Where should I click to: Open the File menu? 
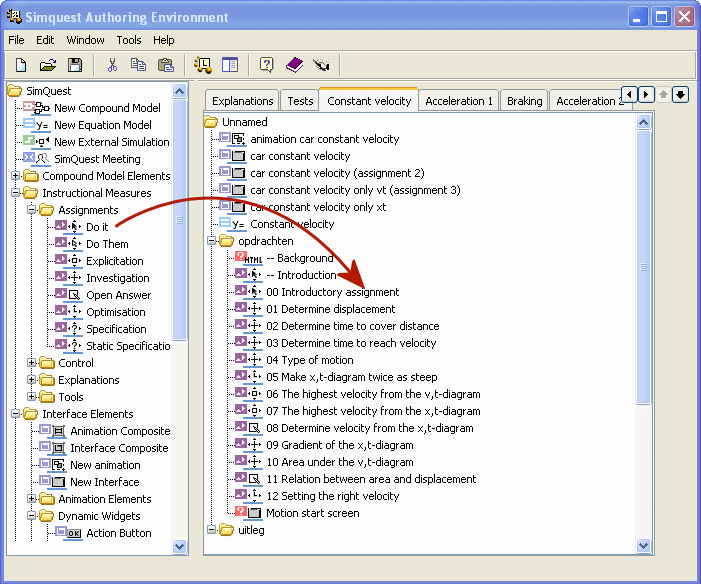(16, 40)
